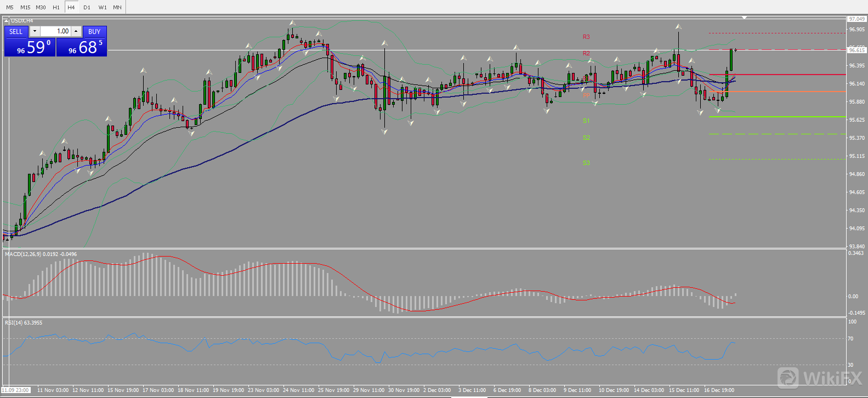The image size is (868, 398).
Task: Click the SELL button
Action: (16, 32)
